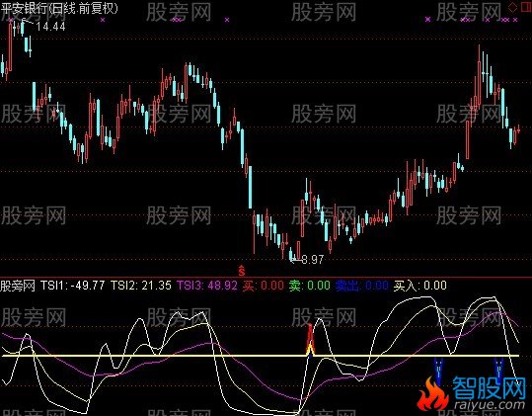The image size is (532, 416).
Task: Click the green 卖: 0.00 indicator label
Action: (x=310, y=286)
